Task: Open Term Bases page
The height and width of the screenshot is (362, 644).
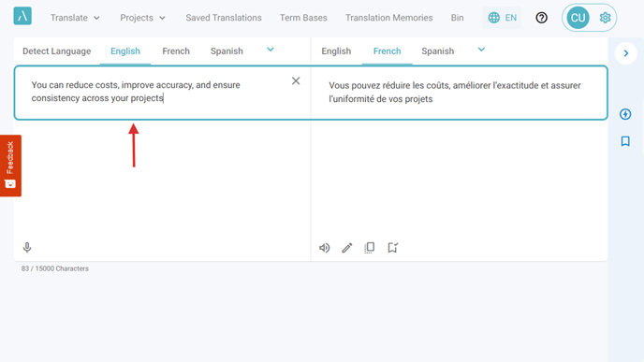Action: (303, 18)
